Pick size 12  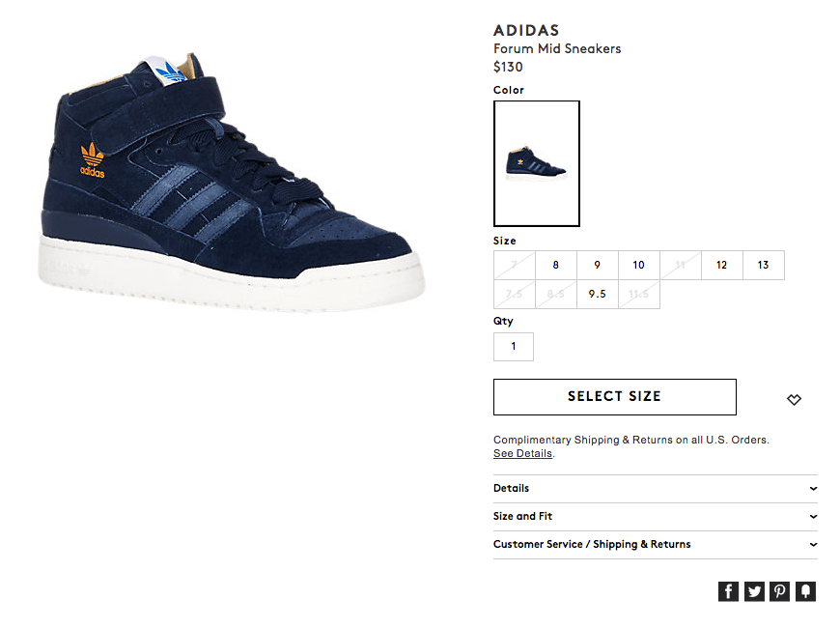pyautogui.click(x=721, y=265)
